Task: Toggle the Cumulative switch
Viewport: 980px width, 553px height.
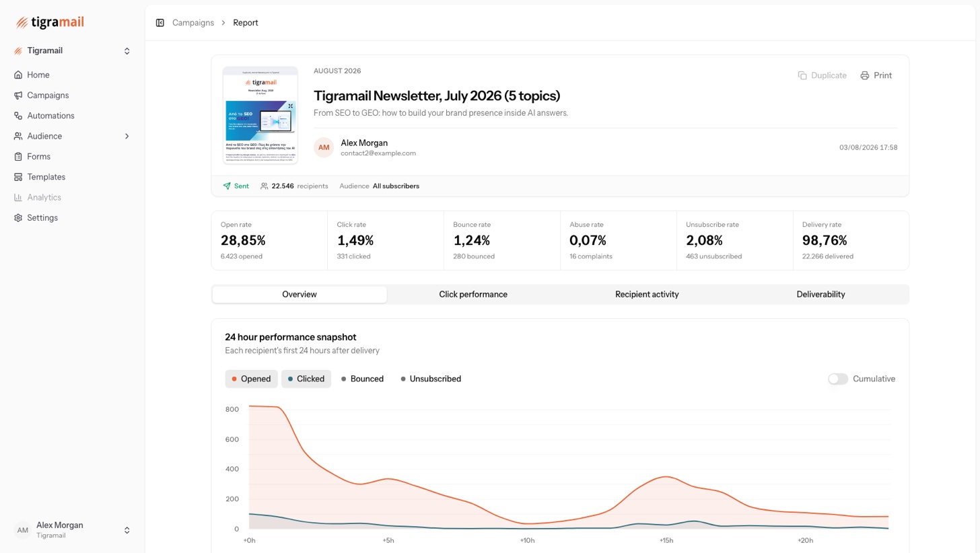Action: click(838, 379)
